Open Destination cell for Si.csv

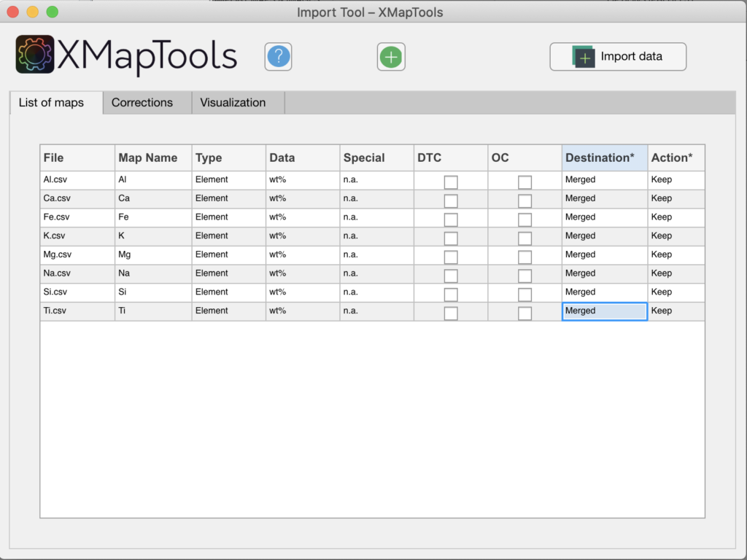(605, 292)
